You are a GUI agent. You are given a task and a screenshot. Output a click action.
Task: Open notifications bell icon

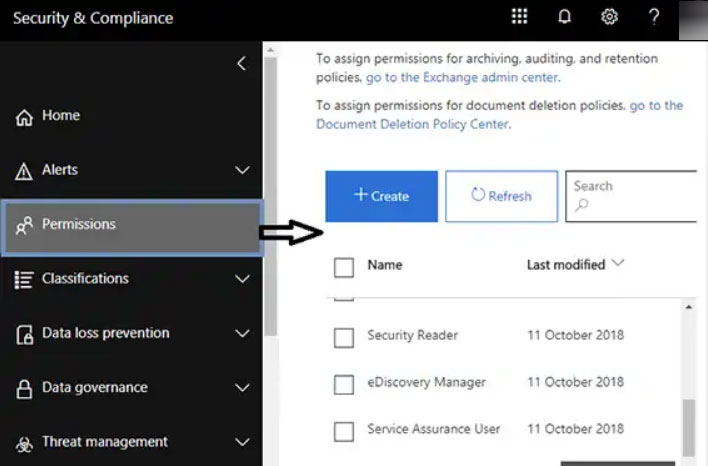564,17
